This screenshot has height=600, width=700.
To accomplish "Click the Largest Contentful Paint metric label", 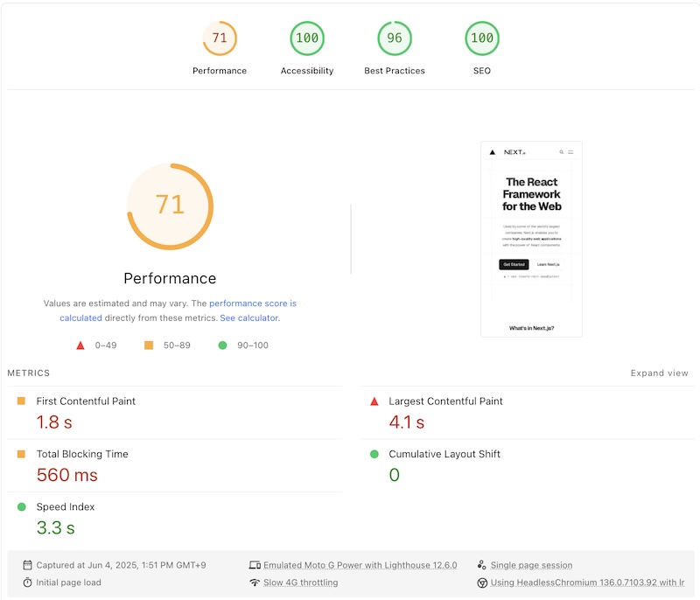I will tap(445, 401).
